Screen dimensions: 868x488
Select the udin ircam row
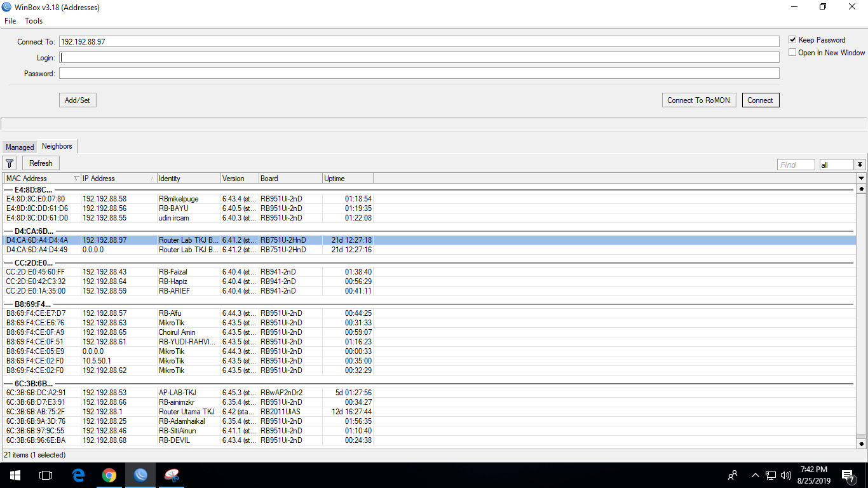(x=430, y=218)
